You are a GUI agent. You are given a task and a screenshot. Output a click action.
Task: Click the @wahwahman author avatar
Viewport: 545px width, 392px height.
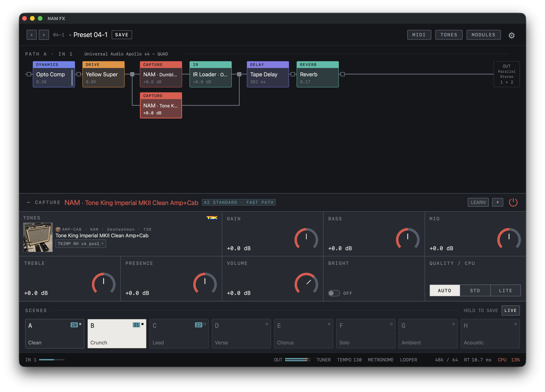pos(58,229)
